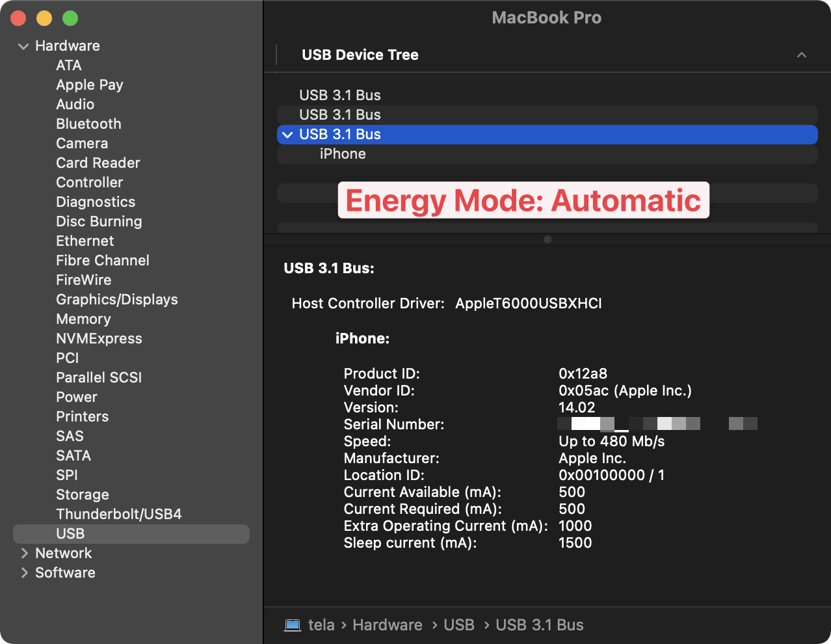Expand the Software section chevron

point(24,573)
